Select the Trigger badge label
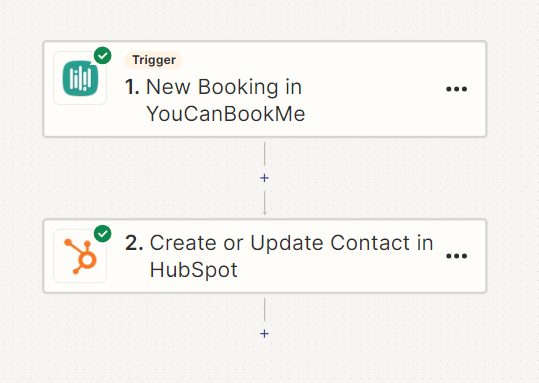The width and height of the screenshot is (539, 383). click(154, 60)
